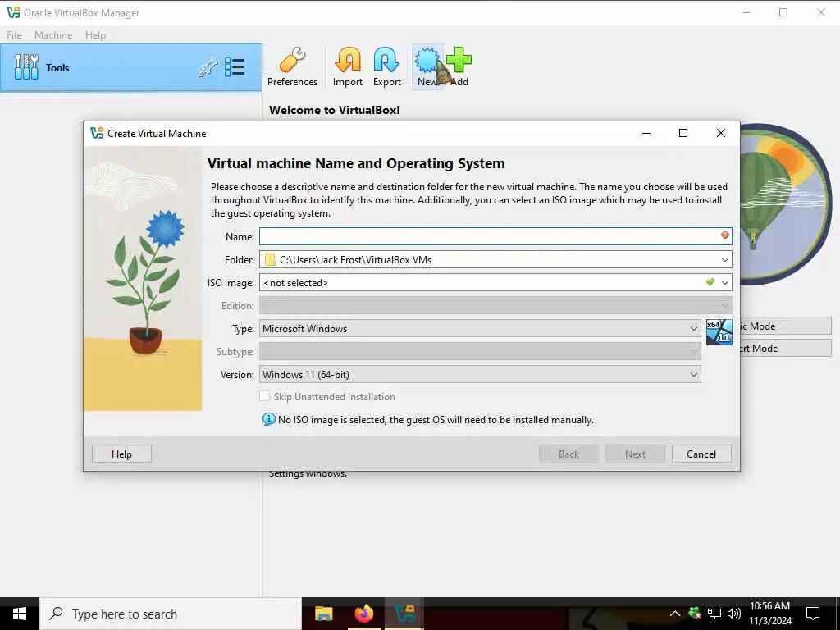Click the volume speaker tray icon
Screen dimensions: 840x630
coord(734,614)
